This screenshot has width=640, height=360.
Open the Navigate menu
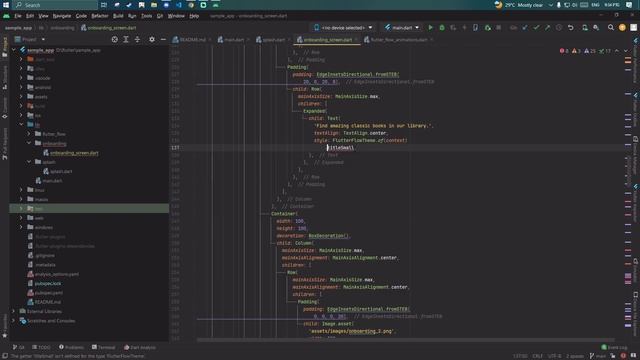(x=62, y=16)
